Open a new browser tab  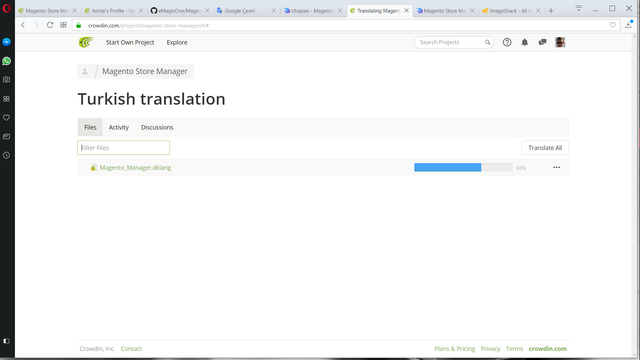(x=551, y=11)
